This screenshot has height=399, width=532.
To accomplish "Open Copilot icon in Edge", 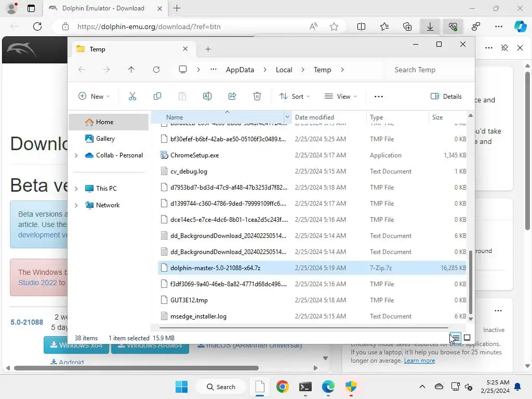I will [520, 26].
